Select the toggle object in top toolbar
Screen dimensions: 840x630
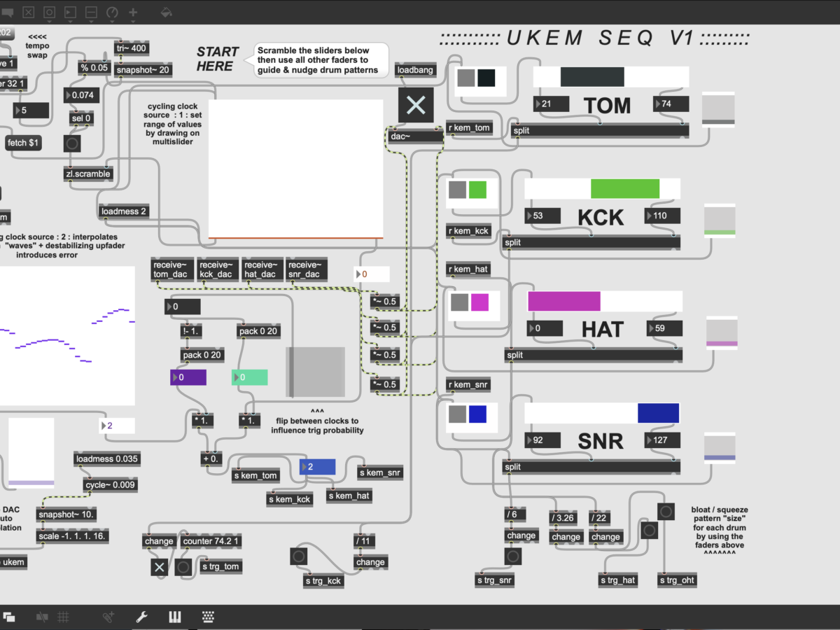point(29,12)
